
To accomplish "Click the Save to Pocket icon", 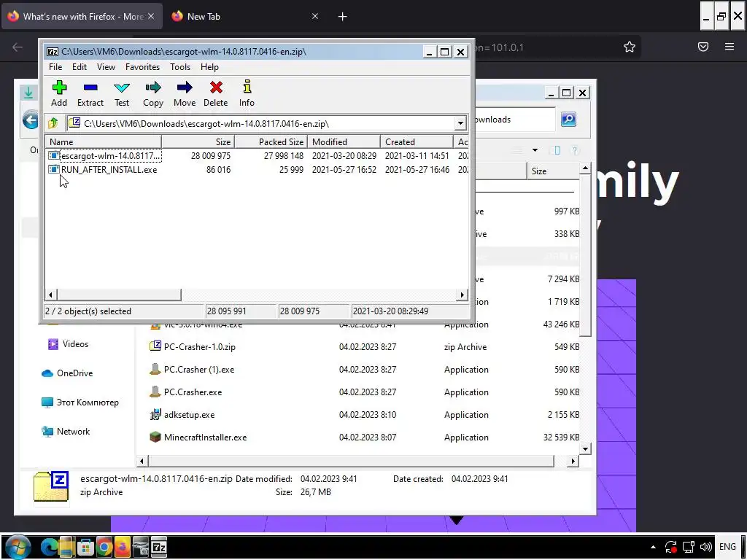I will [703, 47].
